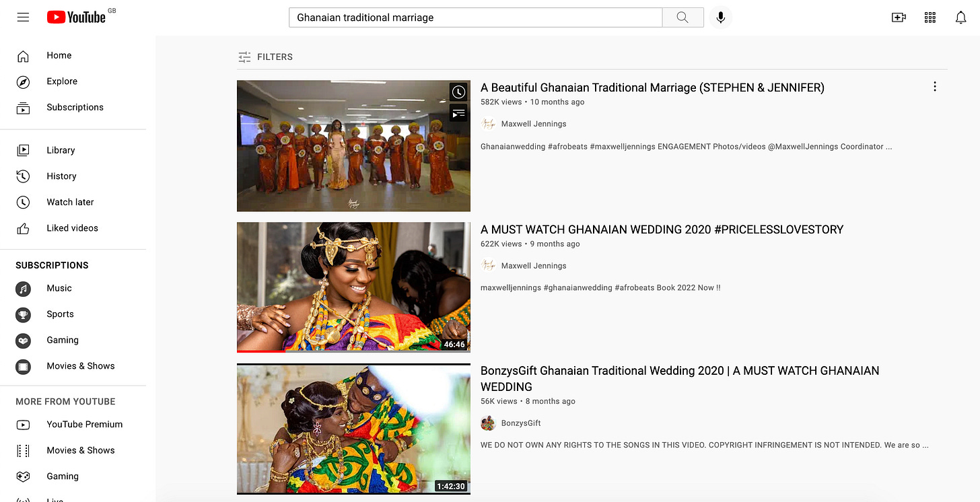Click the Gaming controller icon under More from YouTube
The width and height of the screenshot is (980, 502).
click(23, 476)
